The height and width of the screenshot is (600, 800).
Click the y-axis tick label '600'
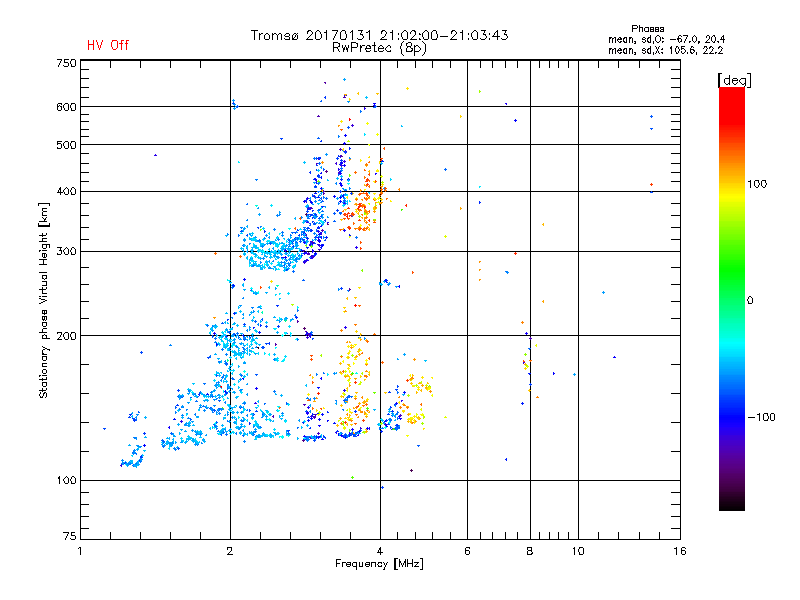(66, 107)
